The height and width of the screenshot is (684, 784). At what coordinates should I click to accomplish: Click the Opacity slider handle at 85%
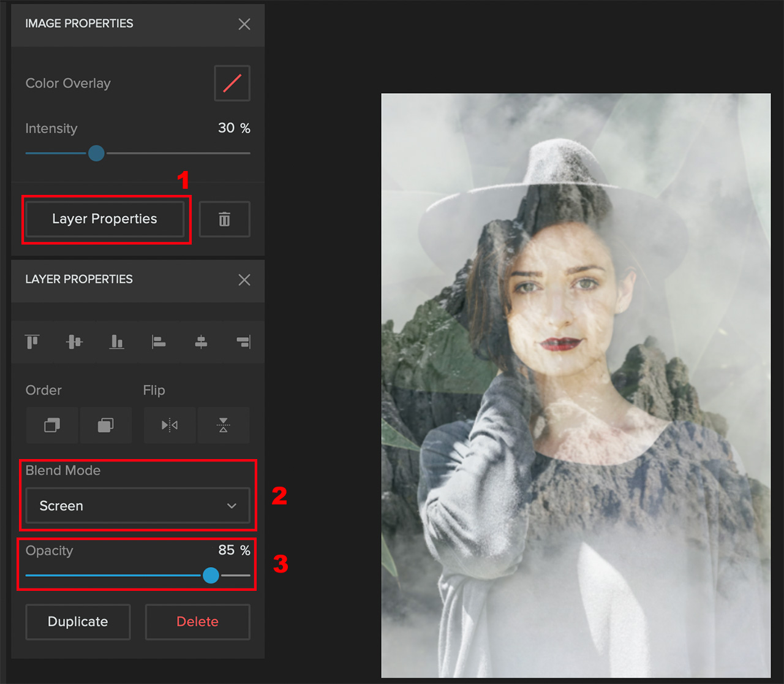click(x=211, y=576)
